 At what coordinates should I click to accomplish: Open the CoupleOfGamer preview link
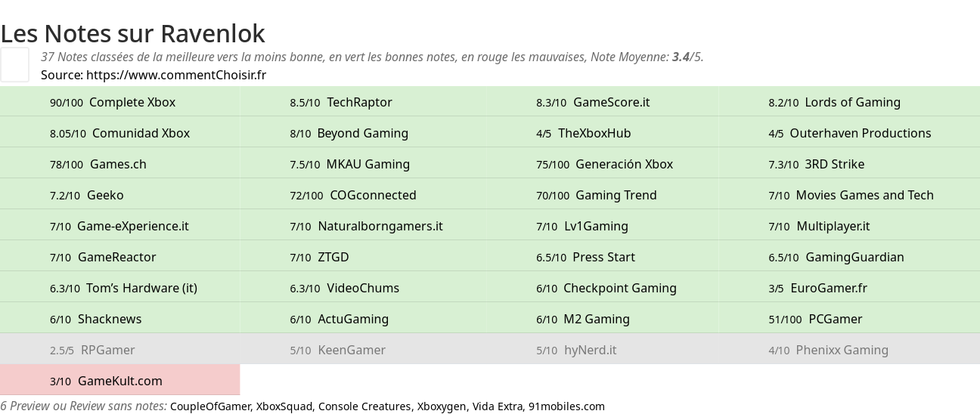coord(209,406)
